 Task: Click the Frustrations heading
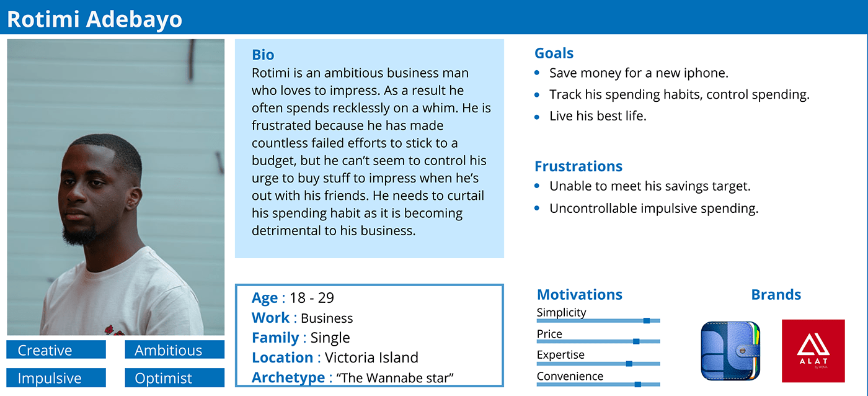click(x=578, y=166)
